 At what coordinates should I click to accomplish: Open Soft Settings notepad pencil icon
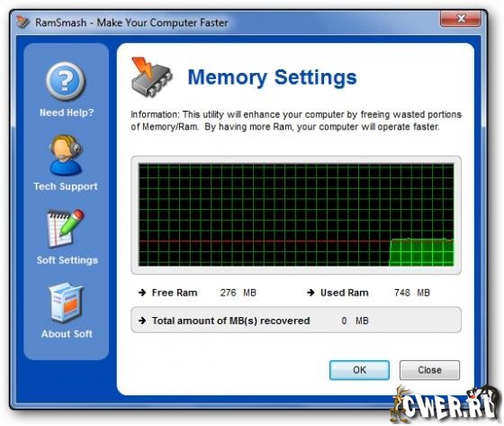[67, 229]
